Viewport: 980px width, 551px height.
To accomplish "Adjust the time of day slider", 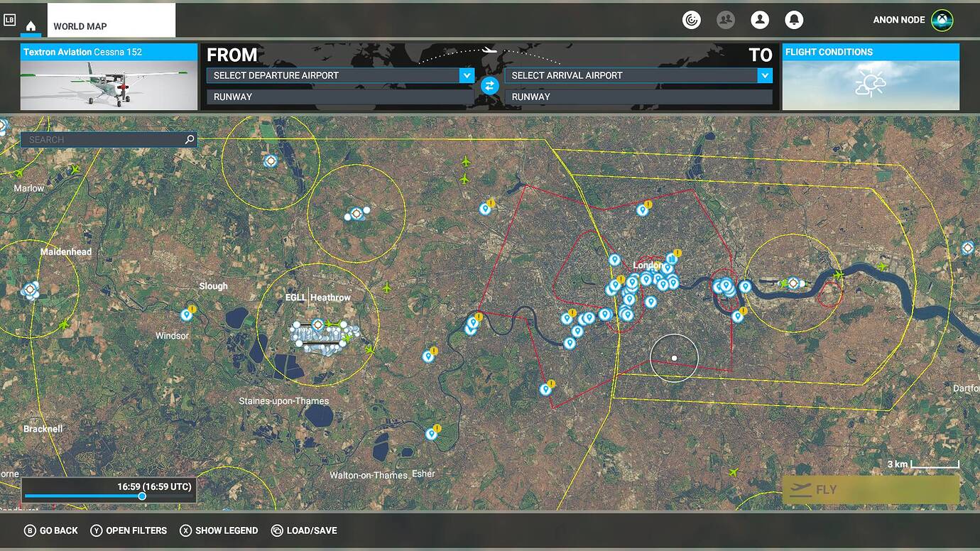I will (141, 496).
